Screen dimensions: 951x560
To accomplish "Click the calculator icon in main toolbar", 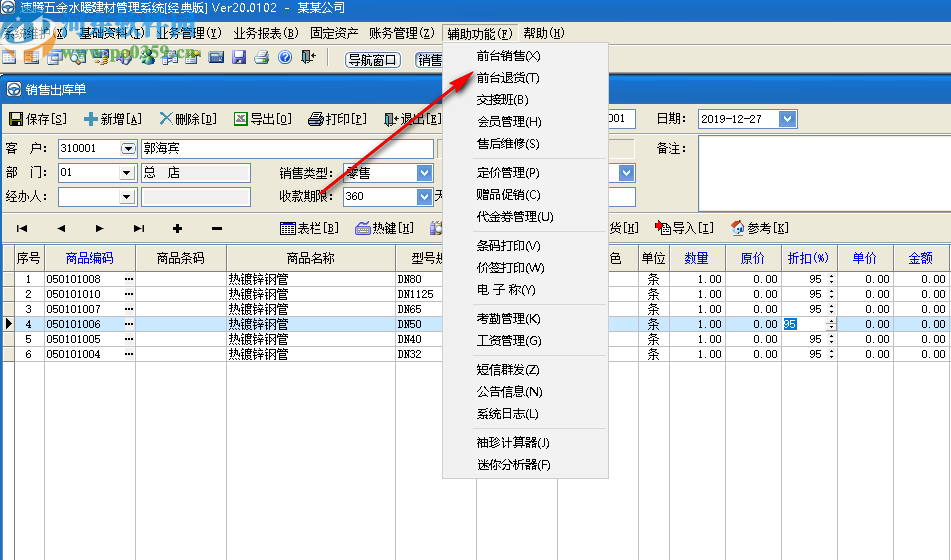I will pos(216,57).
